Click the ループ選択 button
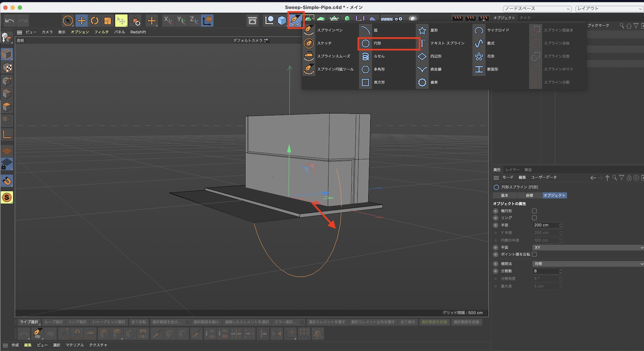Screen dimensions: 644x351 click(53, 322)
